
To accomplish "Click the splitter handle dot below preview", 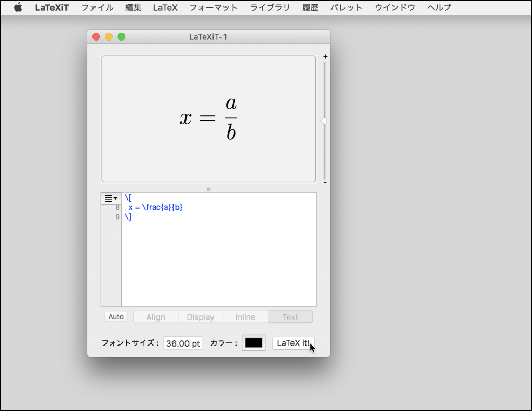I will pos(209,189).
